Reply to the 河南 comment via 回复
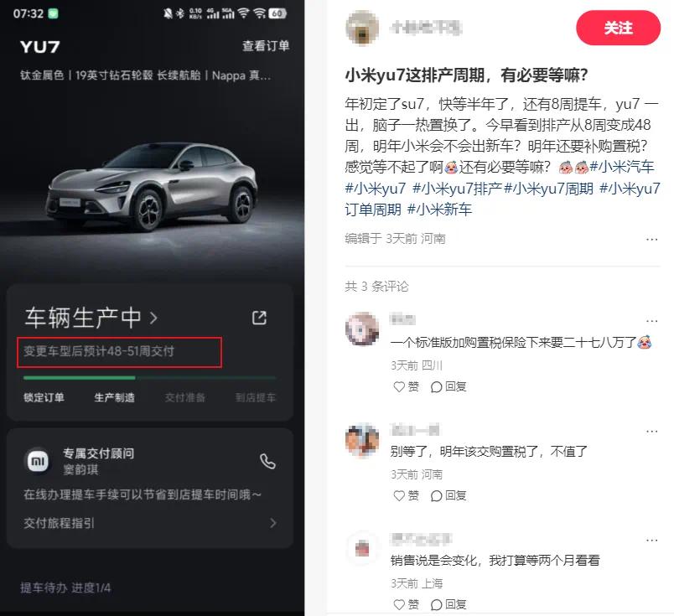 point(448,495)
